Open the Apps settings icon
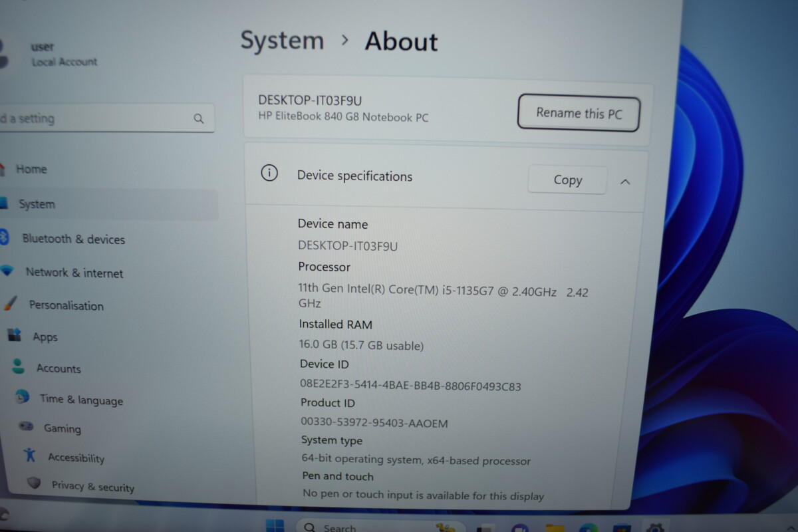798x532 pixels. 15,335
